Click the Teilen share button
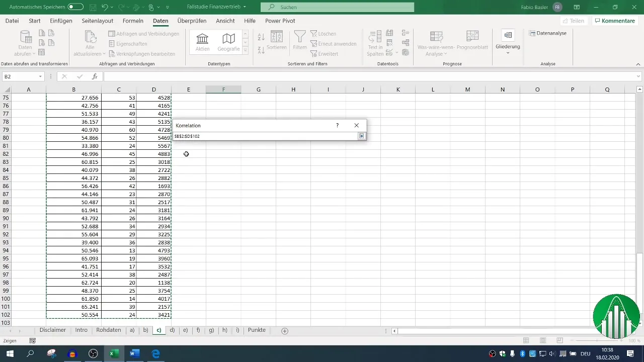Viewport: 644px width, 362px height. click(x=573, y=21)
